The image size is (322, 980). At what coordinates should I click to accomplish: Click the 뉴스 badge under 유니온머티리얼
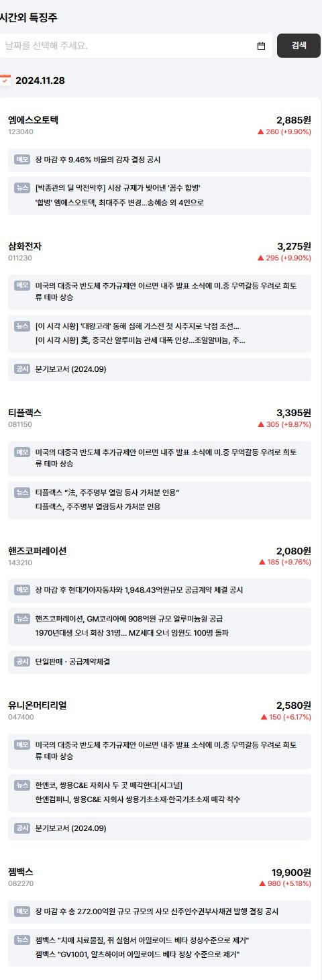click(x=22, y=784)
